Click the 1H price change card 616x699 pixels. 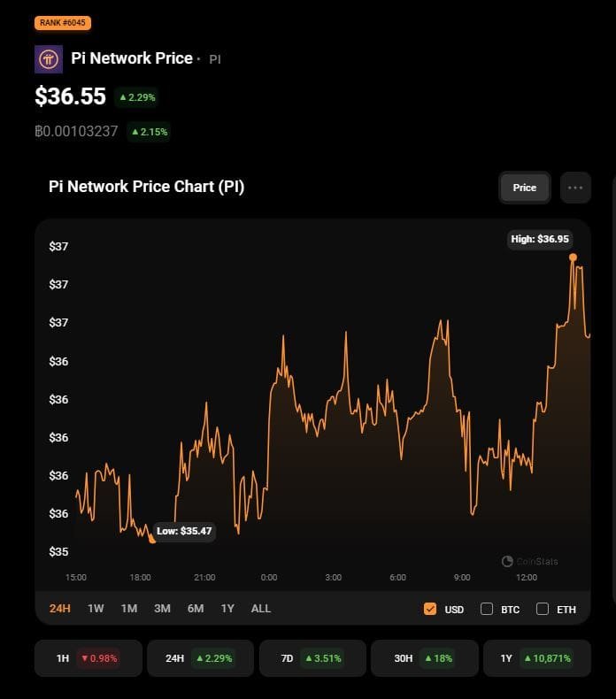88,658
